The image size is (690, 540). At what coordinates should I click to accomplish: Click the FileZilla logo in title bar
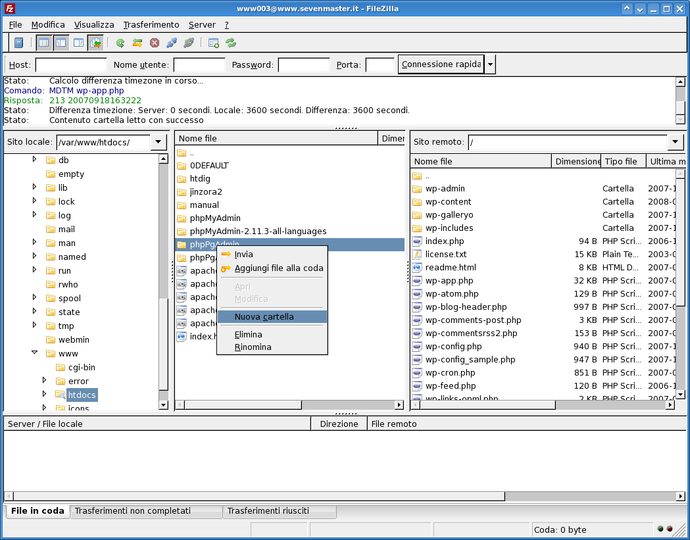tap(9, 8)
